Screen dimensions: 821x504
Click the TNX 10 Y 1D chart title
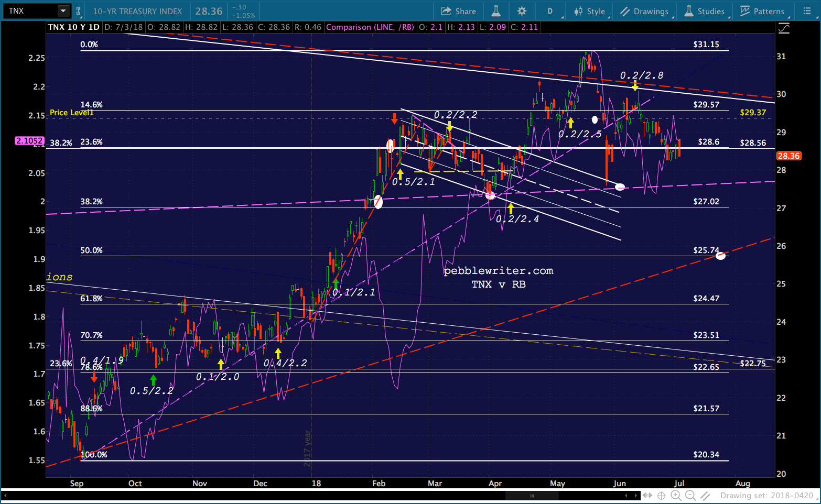coord(73,27)
